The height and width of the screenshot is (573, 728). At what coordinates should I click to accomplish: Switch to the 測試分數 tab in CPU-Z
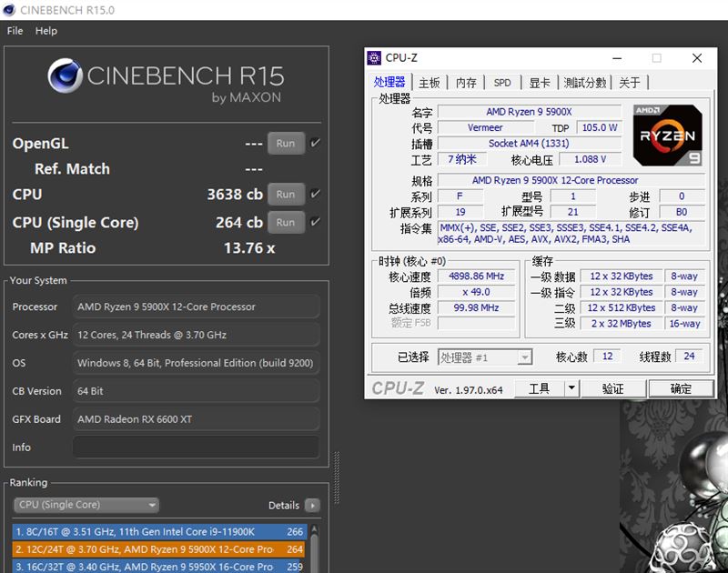coord(585,83)
